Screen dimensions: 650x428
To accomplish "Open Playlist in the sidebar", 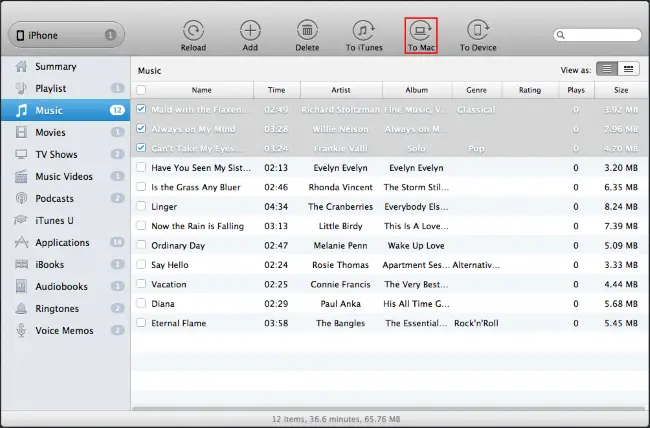I will click(x=65, y=88).
